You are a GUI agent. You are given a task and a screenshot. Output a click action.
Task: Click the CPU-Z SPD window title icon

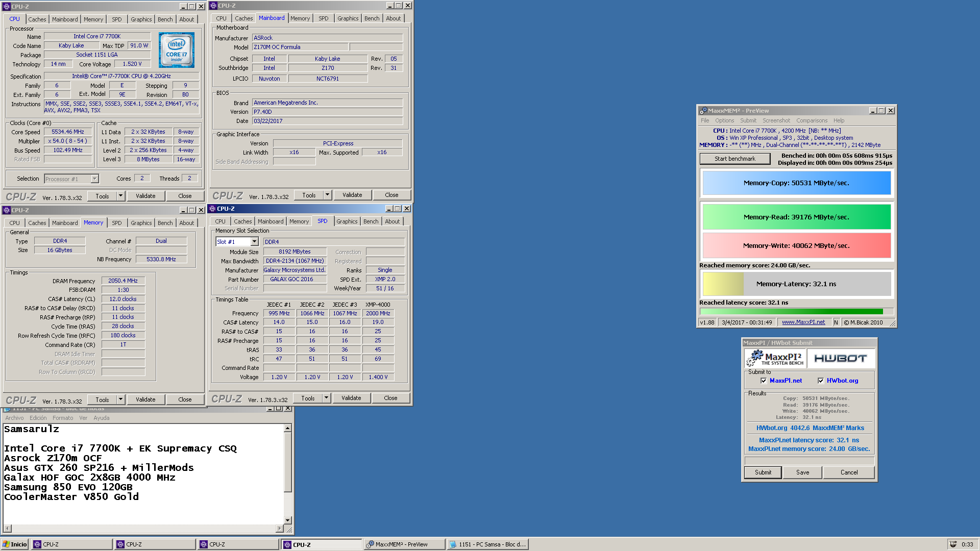pos(212,209)
